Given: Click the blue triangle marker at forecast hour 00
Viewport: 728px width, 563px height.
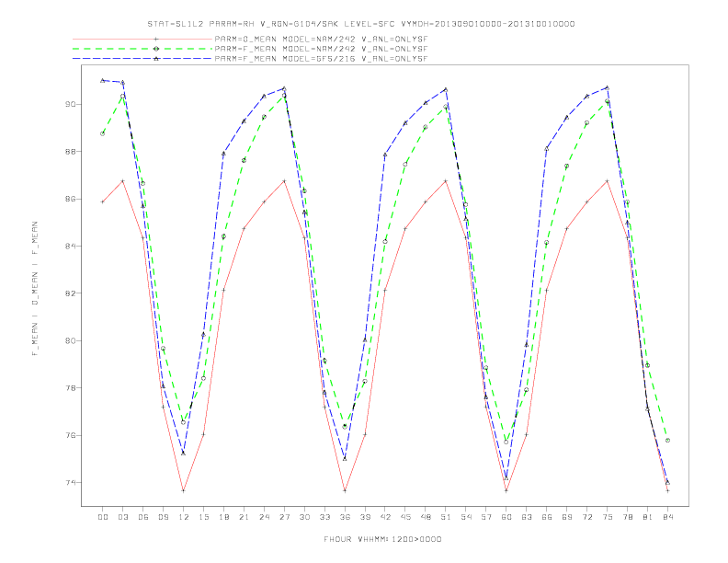Looking at the screenshot, I should pyautogui.click(x=103, y=80).
